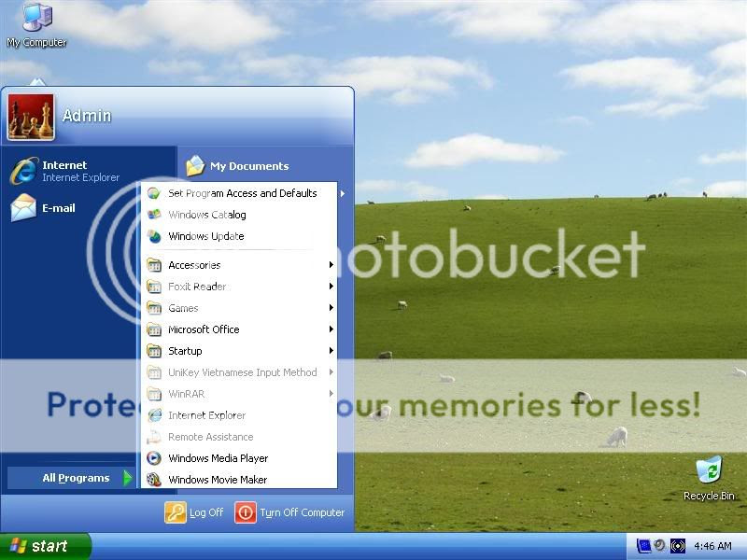The height and width of the screenshot is (560, 747).
Task: Click the Windows Movie Maker film icon
Action: [x=154, y=480]
